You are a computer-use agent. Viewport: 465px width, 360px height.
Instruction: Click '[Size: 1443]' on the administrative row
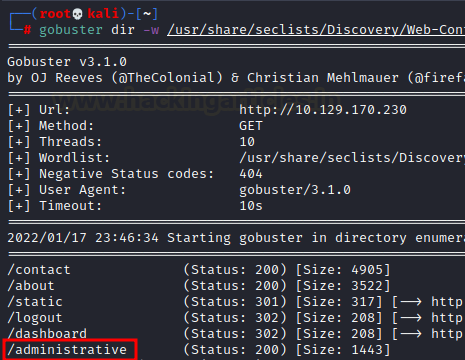point(343,350)
